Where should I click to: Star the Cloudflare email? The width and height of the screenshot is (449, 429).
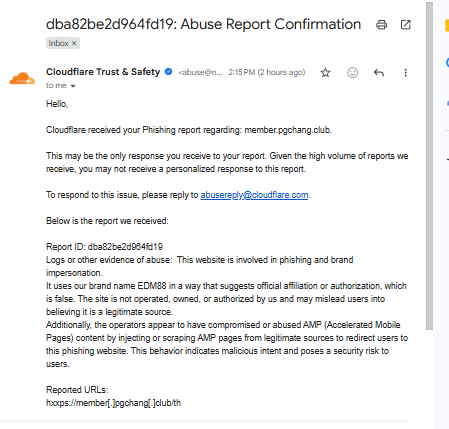click(x=325, y=73)
